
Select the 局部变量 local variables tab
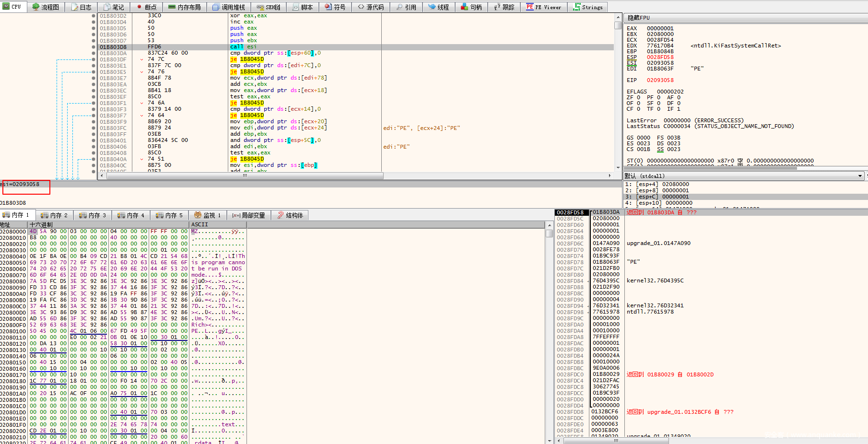248,215
